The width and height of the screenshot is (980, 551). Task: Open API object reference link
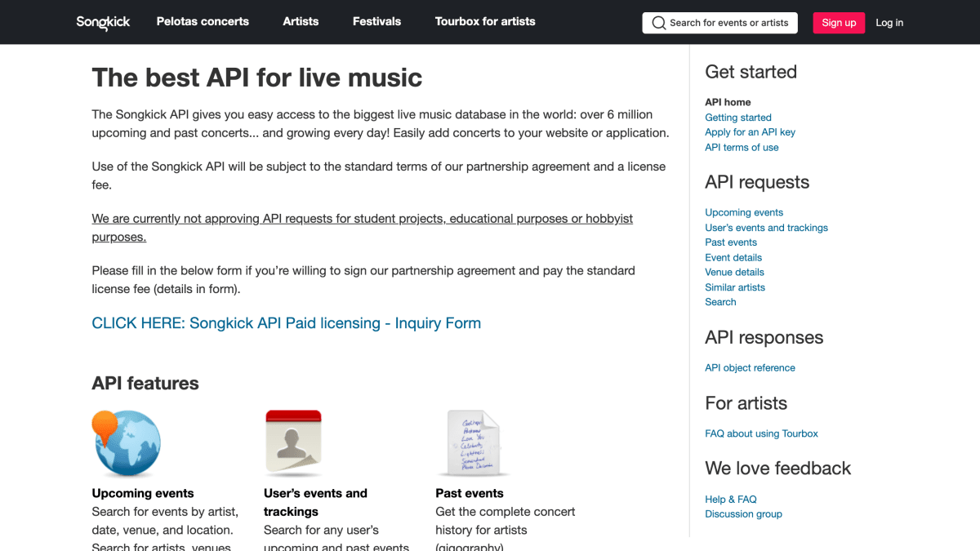pyautogui.click(x=750, y=368)
